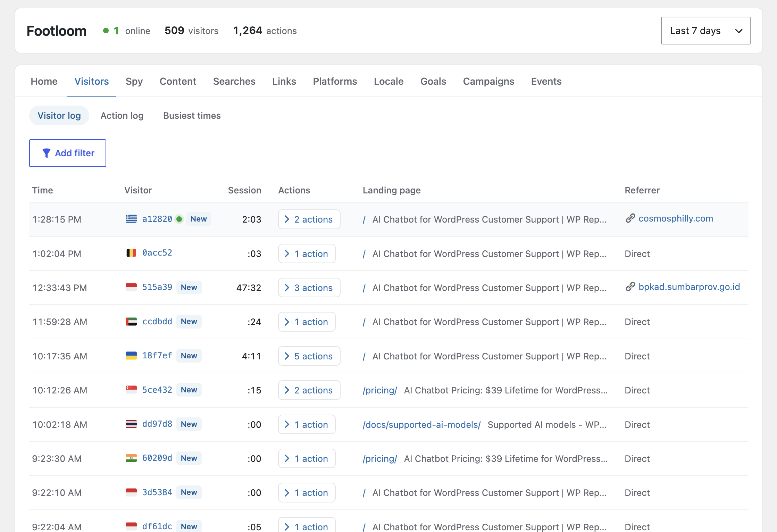The height and width of the screenshot is (532, 777).
Task: Expand the 2 actions for visitor 5ce432
Action: click(x=309, y=390)
